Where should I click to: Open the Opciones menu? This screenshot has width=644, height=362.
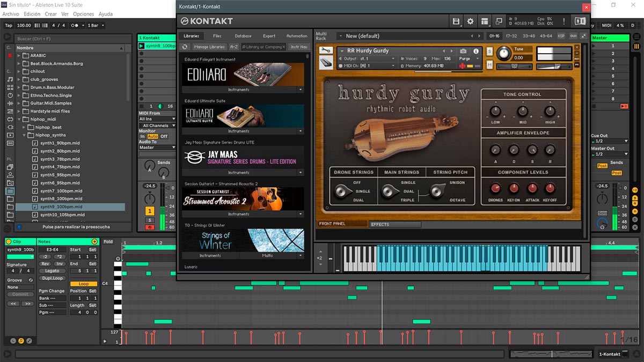tap(83, 14)
